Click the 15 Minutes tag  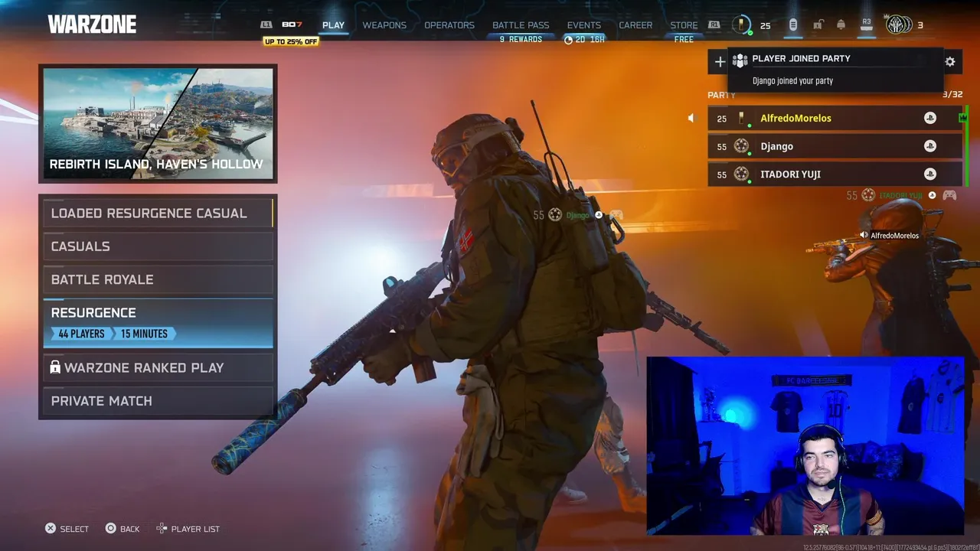tap(144, 334)
